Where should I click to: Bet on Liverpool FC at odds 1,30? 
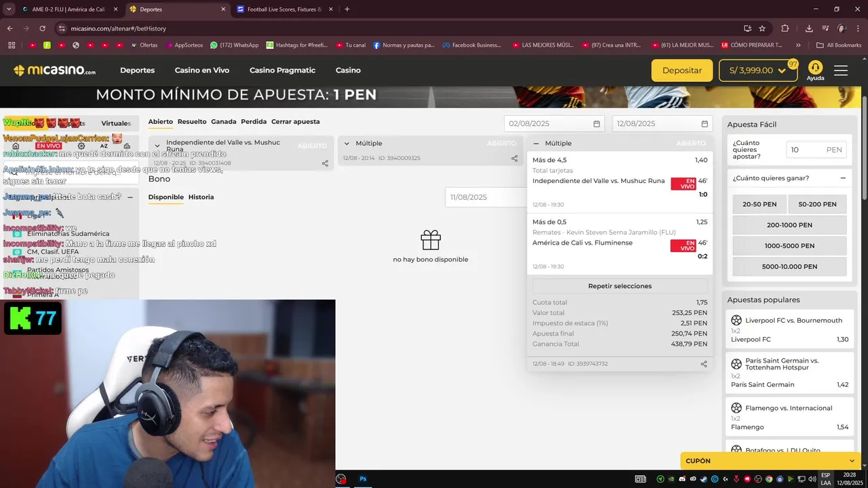point(789,340)
